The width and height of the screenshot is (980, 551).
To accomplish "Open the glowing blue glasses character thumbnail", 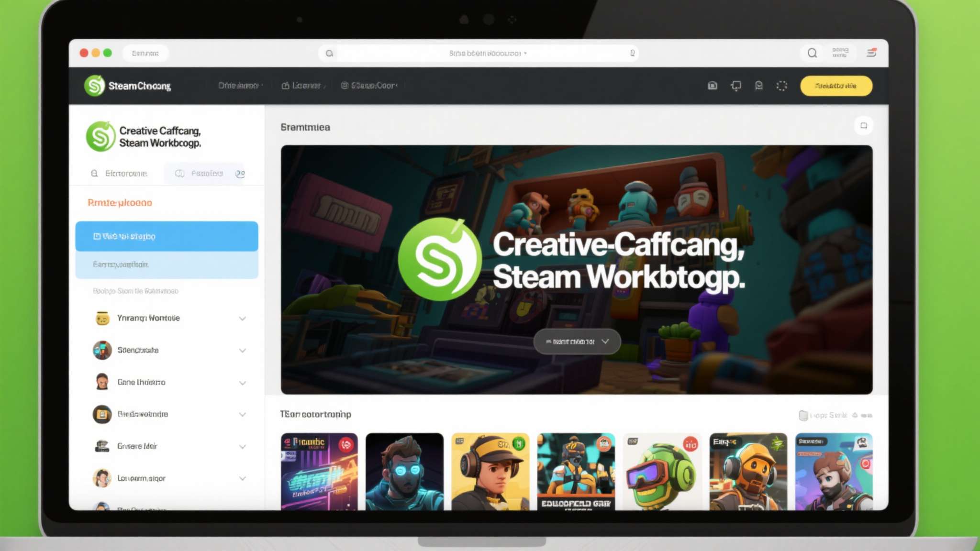I will click(x=404, y=472).
